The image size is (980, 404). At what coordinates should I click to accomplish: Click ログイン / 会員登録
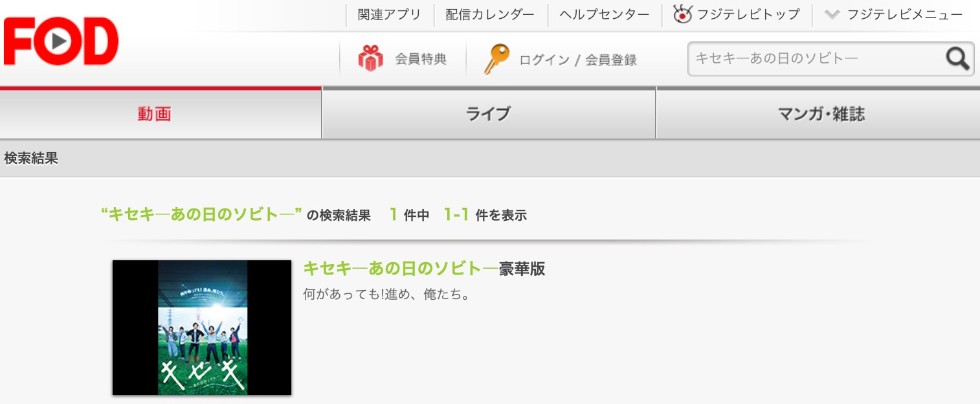(x=578, y=60)
